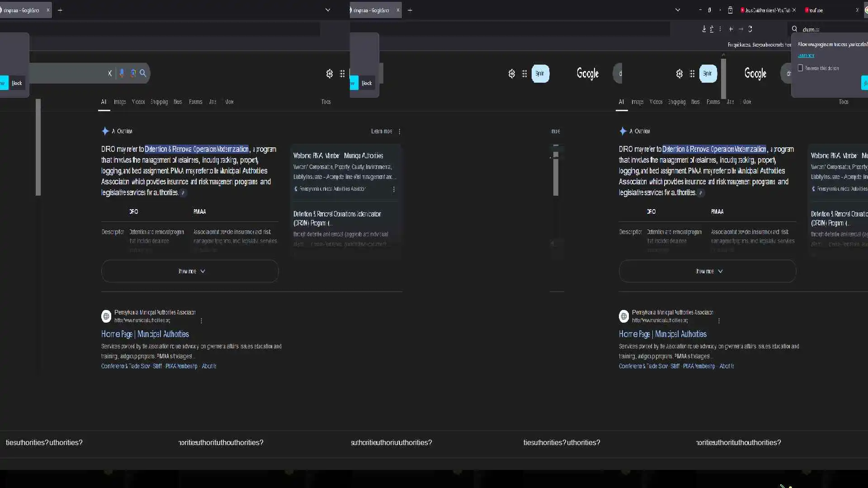The image size is (868, 488).
Task: Check the Remember this decision checkbox
Action: coord(800,68)
